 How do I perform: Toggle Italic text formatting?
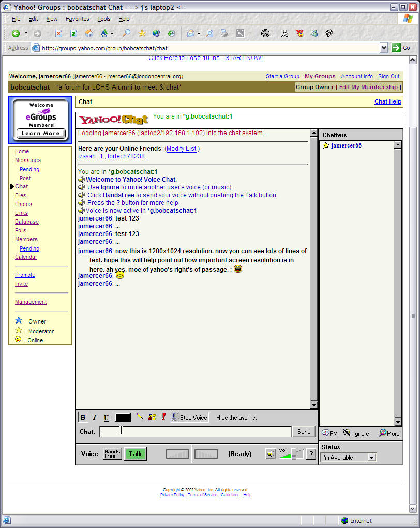95,418
